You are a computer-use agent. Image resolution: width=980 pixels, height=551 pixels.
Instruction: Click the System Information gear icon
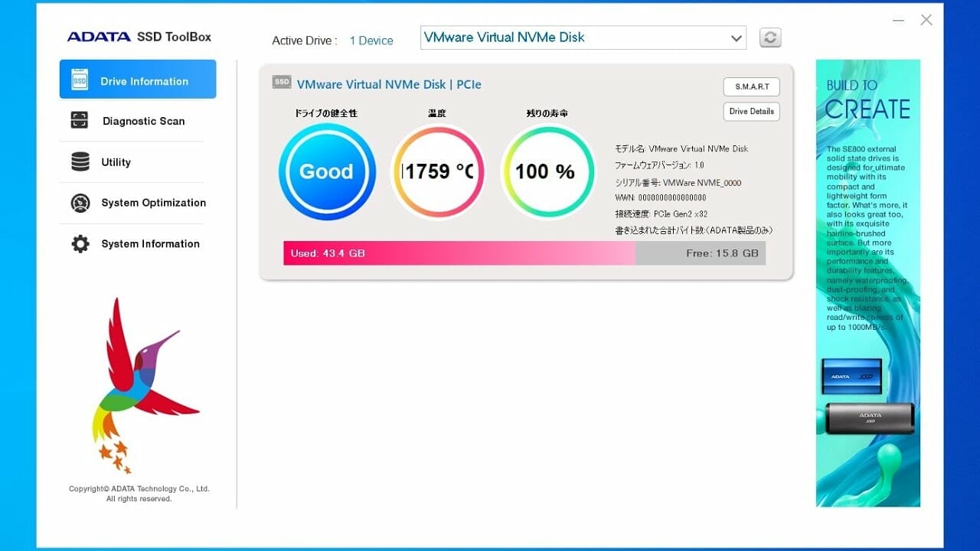(x=80, y=244)
